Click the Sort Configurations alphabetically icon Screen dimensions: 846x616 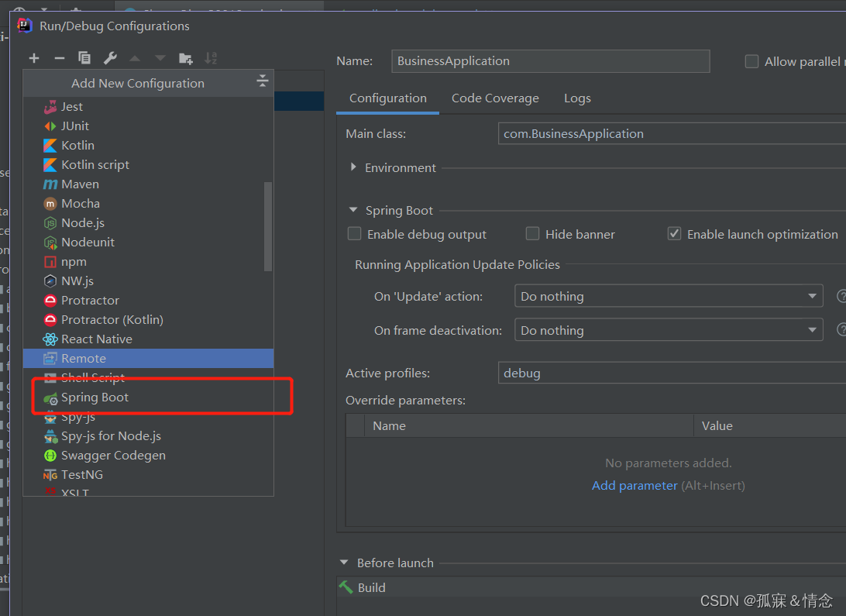(x=211, y=57)
